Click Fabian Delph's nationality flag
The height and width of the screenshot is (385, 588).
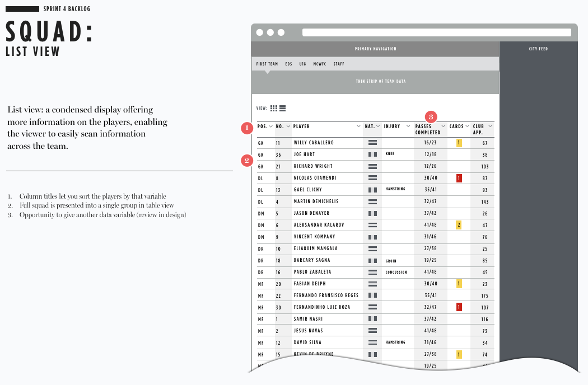click(x=372, y=284)
